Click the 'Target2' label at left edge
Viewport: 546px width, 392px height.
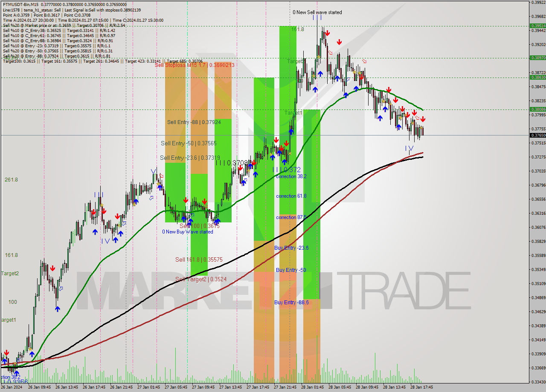[9, 273]
